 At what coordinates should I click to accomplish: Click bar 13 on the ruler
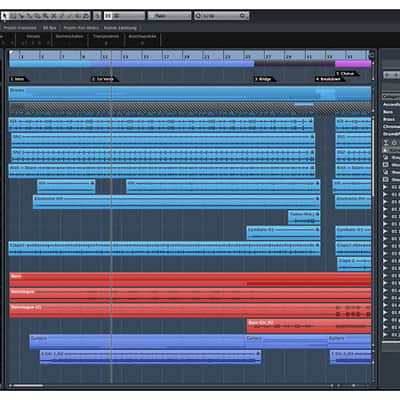[x=125, y=56]
